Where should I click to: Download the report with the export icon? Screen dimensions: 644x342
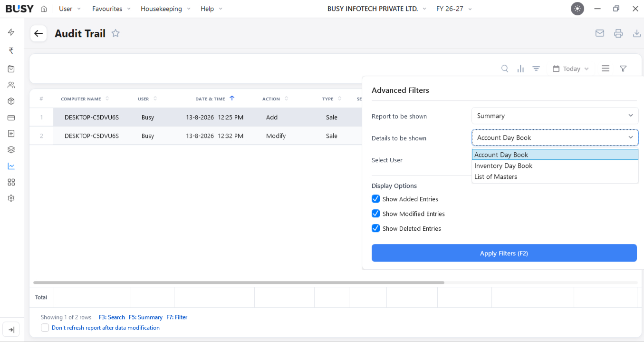tap(637, 33)
